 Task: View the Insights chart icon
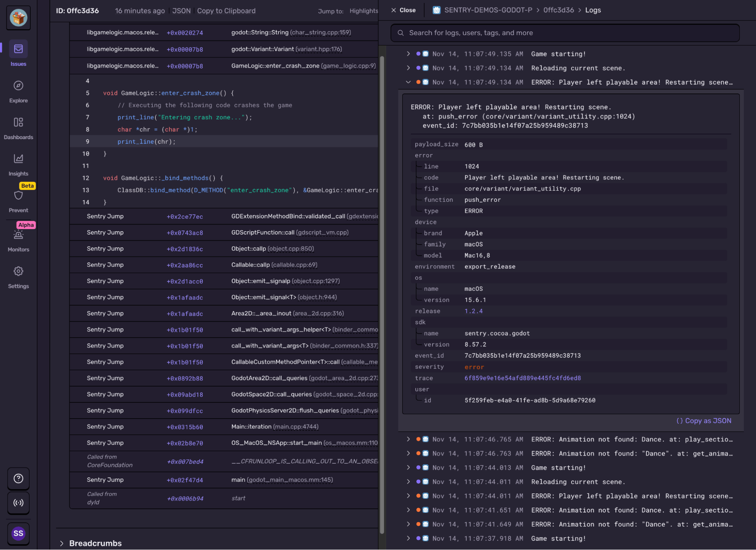pos(18,159)
